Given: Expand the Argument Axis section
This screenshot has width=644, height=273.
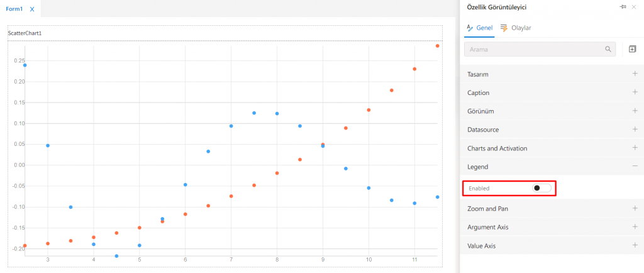Looking at the screenshot, I should (635, 226).
